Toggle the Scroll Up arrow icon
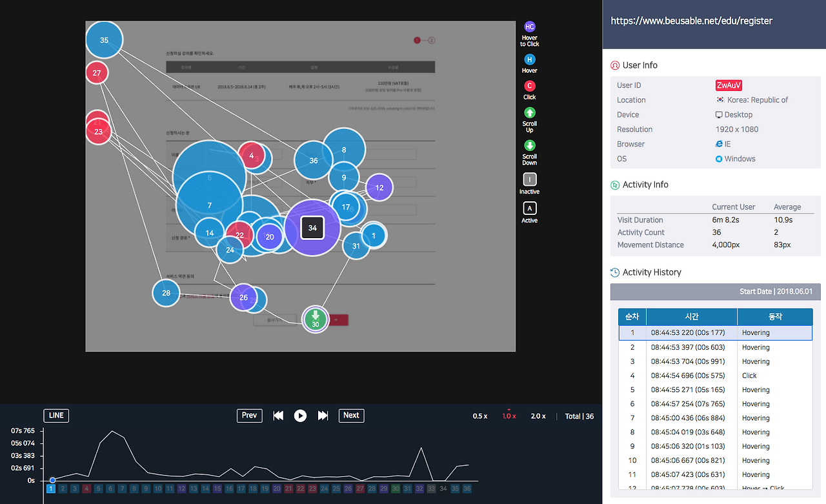The image size is (826, 504). 530,112
